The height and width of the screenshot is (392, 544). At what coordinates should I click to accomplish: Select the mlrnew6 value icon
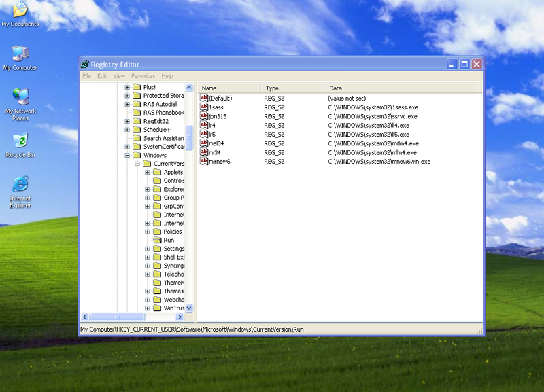pos(203,161)
